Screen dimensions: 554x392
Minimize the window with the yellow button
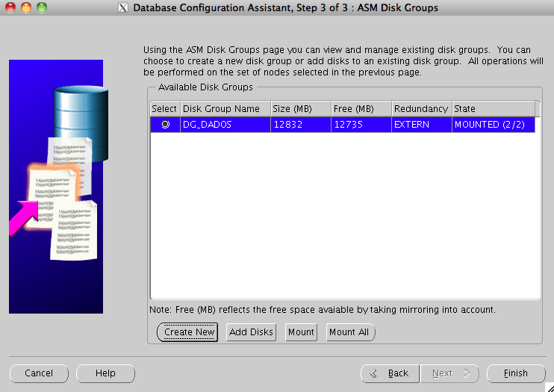point(25,8)
